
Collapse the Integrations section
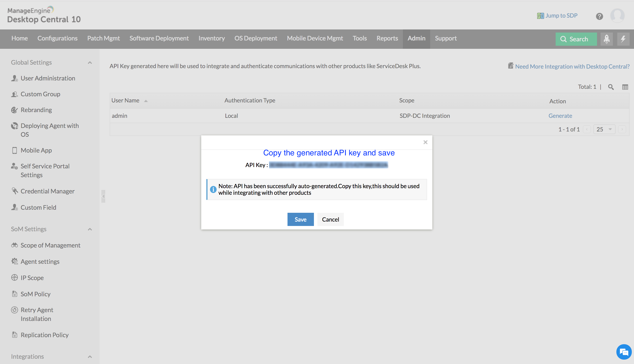pyautogui.click(x=90, y=357)
